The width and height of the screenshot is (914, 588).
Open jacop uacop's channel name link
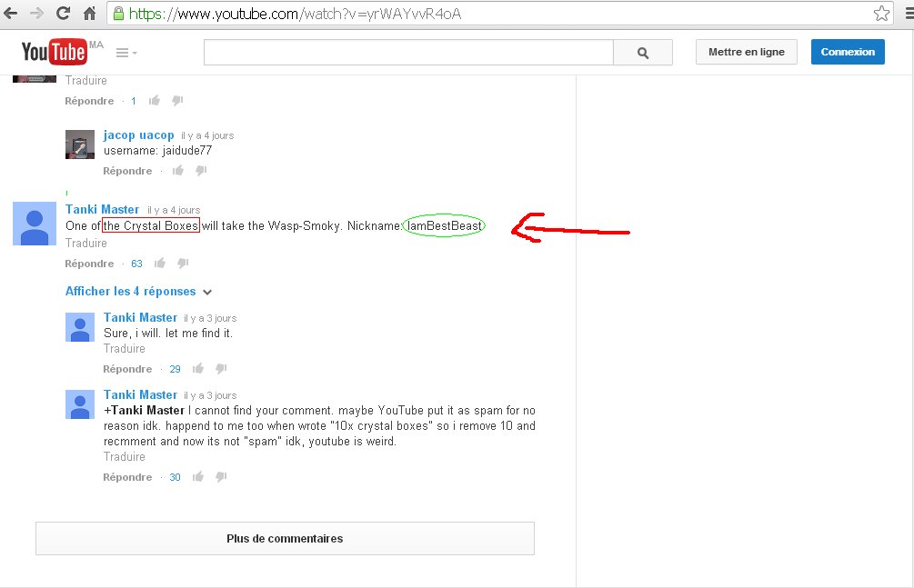coord(138,135)
